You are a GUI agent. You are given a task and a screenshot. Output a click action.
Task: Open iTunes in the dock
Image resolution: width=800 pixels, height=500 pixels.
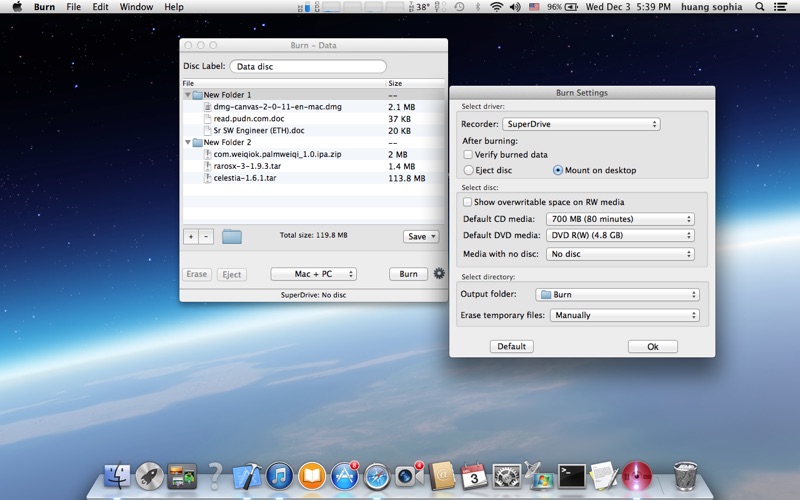280,476
